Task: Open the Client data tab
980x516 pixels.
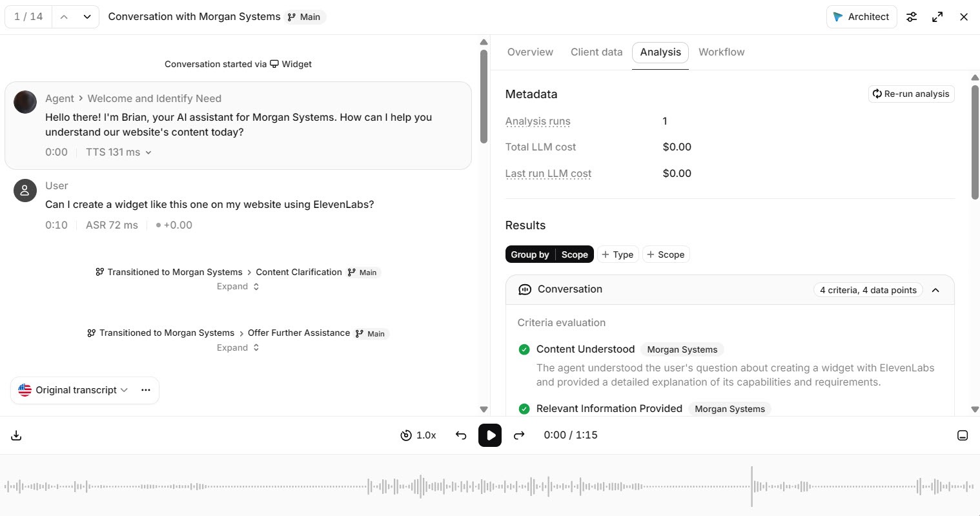Action: pos(597,52)
